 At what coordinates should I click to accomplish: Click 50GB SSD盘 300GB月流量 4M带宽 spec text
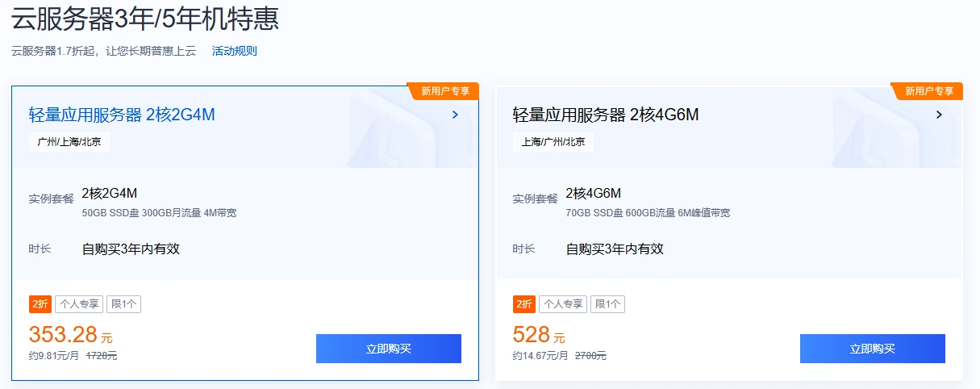click(x=159, y=213)
